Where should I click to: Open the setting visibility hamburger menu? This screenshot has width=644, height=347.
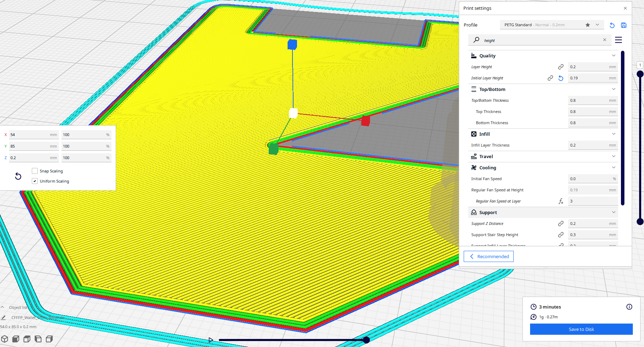618,40
